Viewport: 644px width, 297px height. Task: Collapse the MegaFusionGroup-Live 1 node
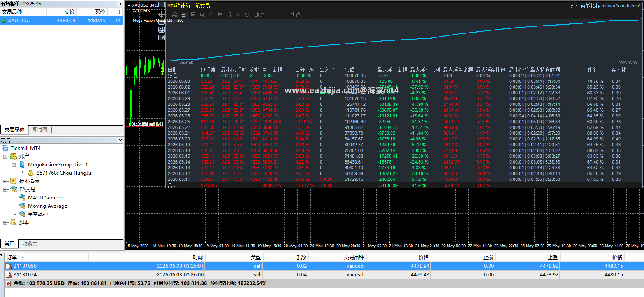point(14,165)
